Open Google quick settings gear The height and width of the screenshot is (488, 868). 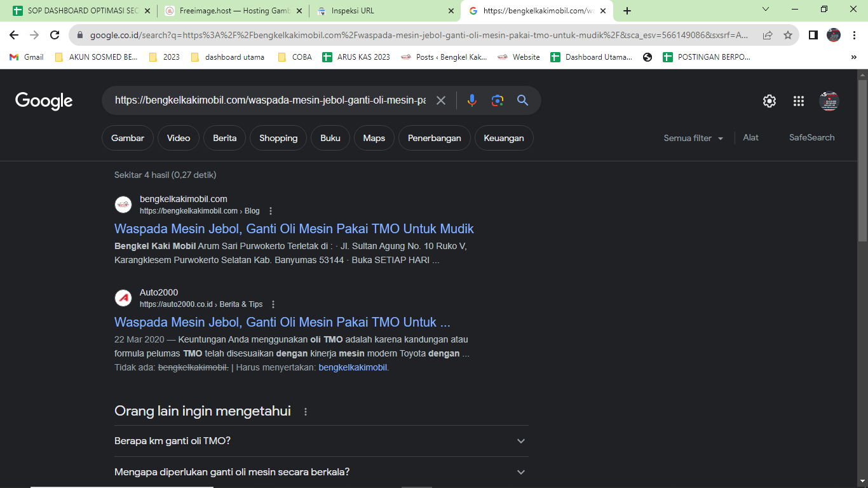[x=770, y=101]
